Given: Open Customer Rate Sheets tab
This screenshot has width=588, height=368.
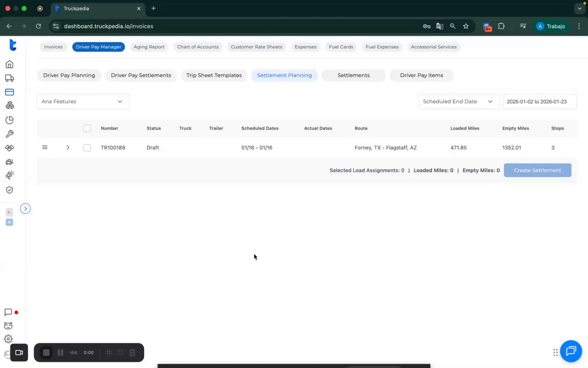Looking at the screenshot, I should pyautogui.click(x=256, y=47).
